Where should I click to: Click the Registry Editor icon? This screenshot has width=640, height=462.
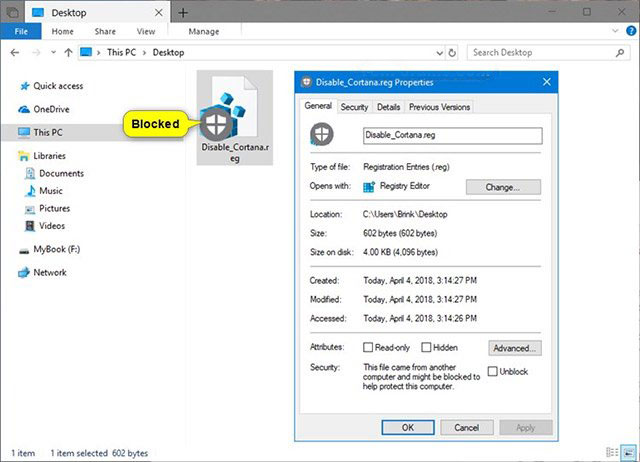tap(369, 187)
